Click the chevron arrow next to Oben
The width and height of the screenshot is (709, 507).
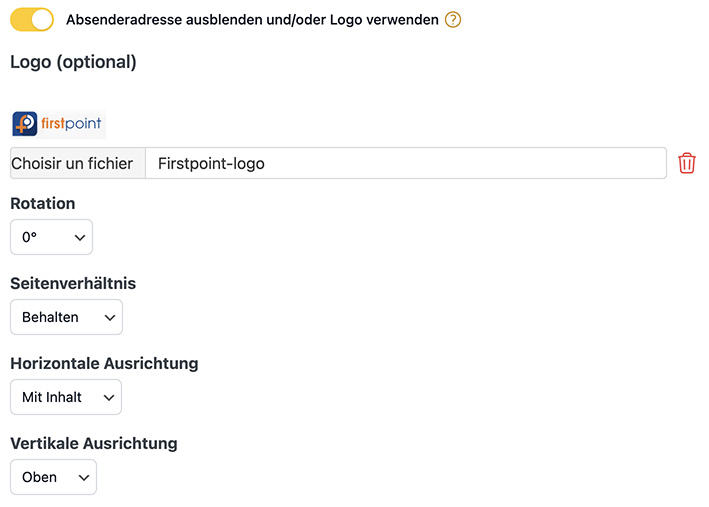pos(84,478)
